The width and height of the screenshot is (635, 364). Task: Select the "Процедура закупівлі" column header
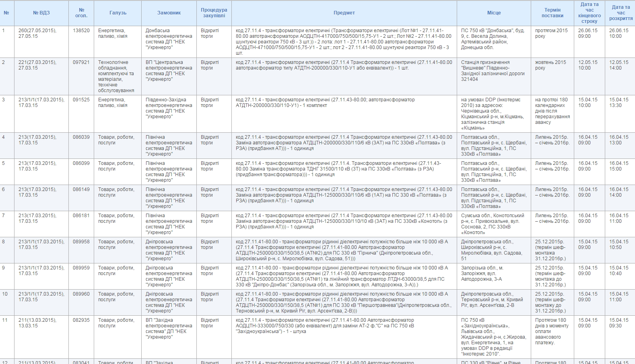214,13
